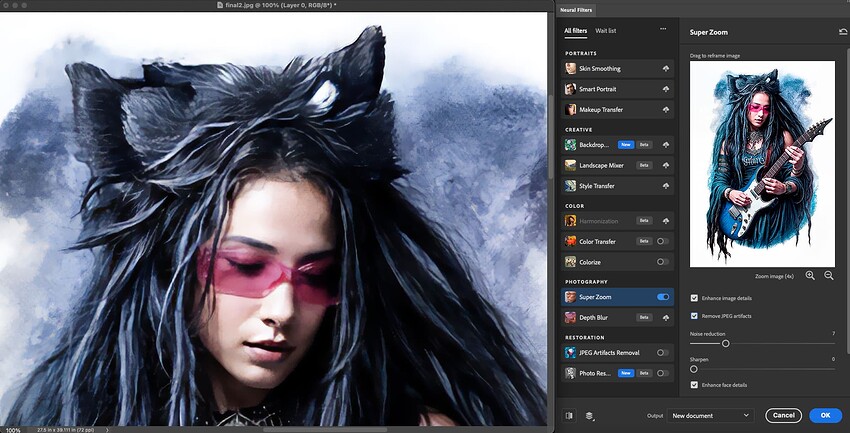
Task: Click the Super Zoom guitar girl preview thumbnail
Action: point(762,164)
